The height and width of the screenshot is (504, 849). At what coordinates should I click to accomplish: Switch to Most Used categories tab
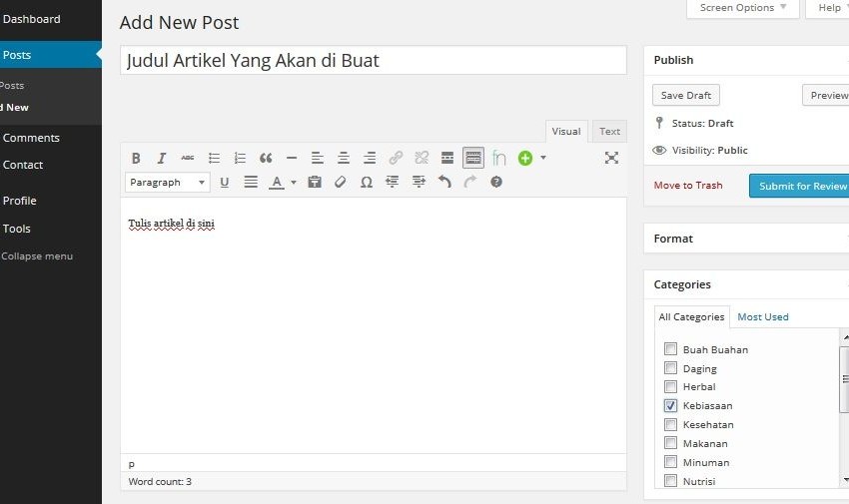point(763,317)
